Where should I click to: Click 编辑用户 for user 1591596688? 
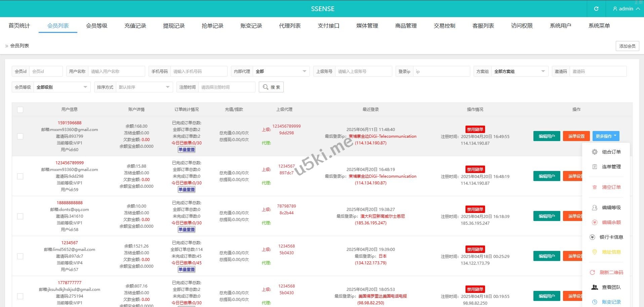tap(547, 136)
